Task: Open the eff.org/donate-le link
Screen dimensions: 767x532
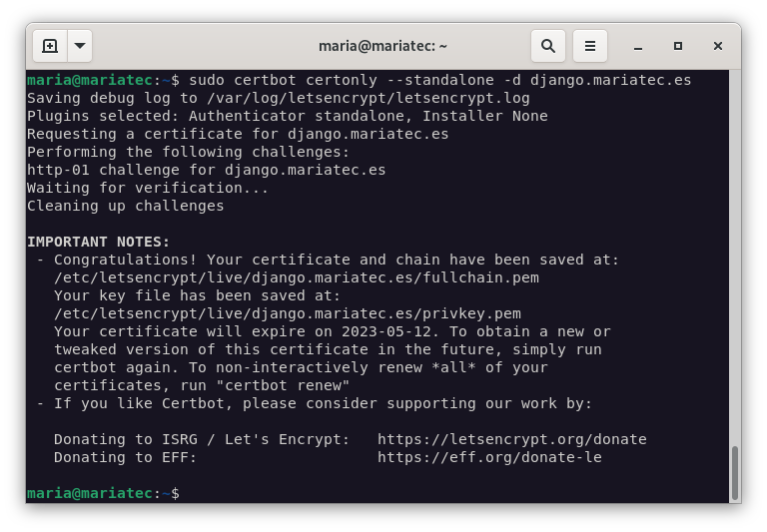Action: coord(489,457)
